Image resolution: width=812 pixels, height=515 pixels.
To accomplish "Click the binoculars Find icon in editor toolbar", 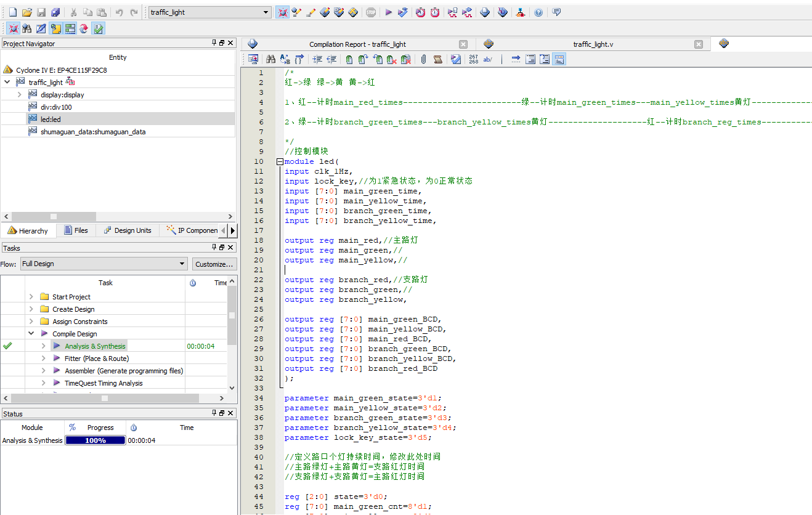I will (x=270, y=59).
